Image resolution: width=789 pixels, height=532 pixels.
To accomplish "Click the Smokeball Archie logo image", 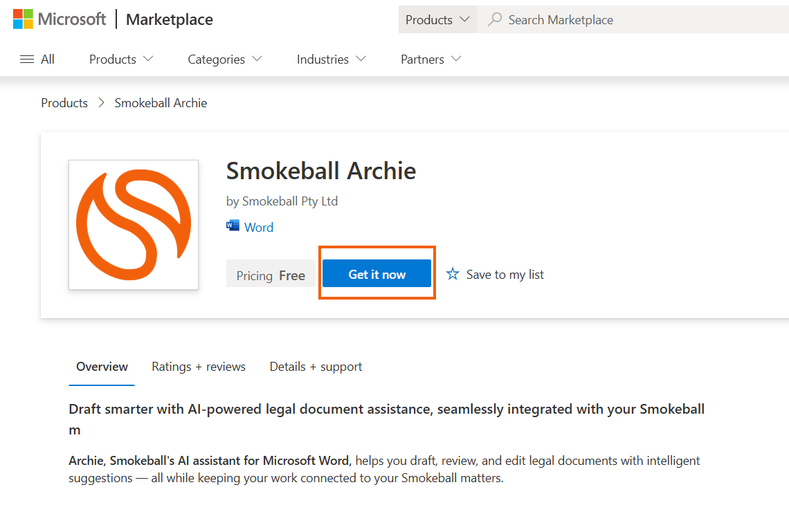I will (134, 225).
